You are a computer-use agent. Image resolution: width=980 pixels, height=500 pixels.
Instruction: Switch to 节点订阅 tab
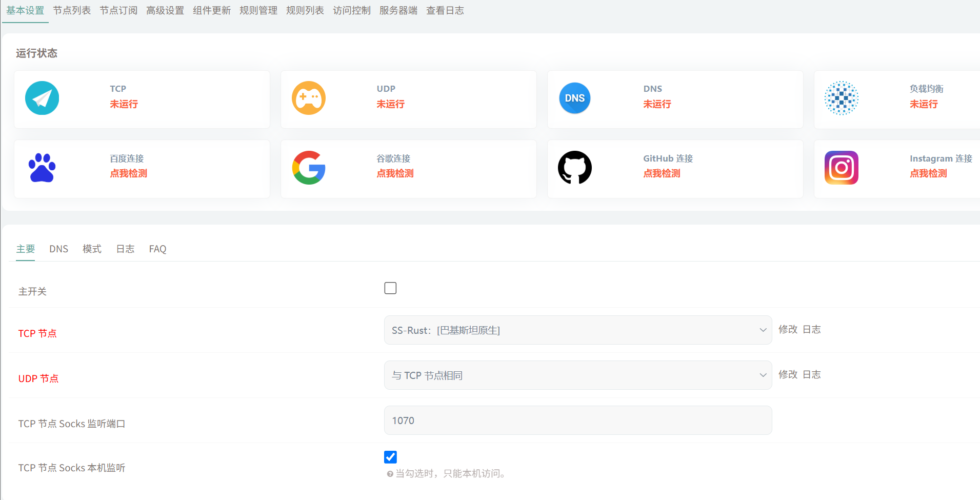(118, 10)
